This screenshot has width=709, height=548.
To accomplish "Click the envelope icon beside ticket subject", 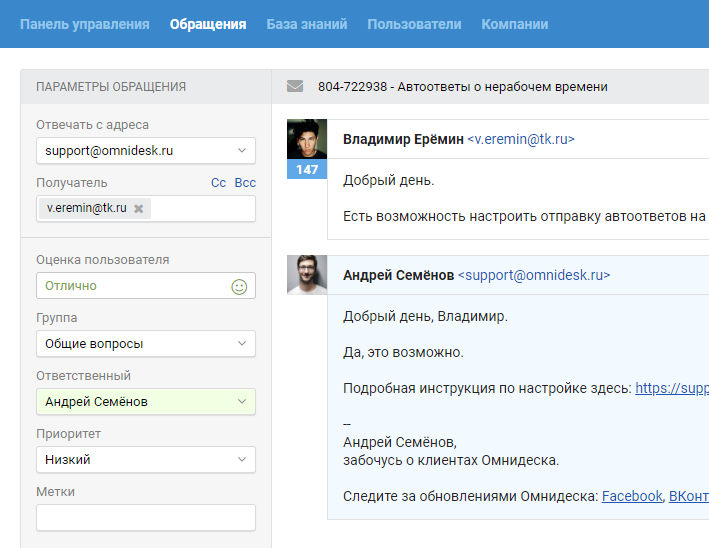I will point(295,87).
